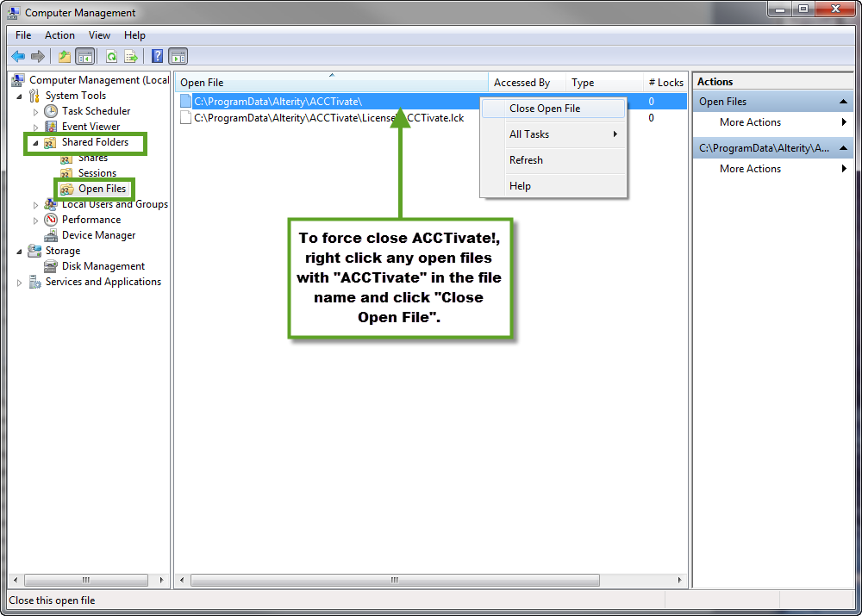The width and height of the screenshot is (862, 616).
Task: Expand the Services and Applications node
Action: click(19, 283)
